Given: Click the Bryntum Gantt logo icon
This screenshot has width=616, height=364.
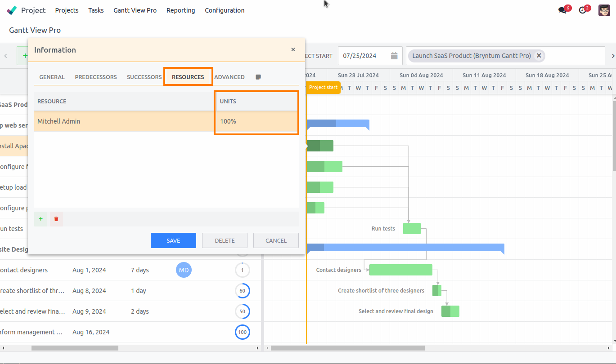Looking at the screenshot, I should (x=10, y=9).
